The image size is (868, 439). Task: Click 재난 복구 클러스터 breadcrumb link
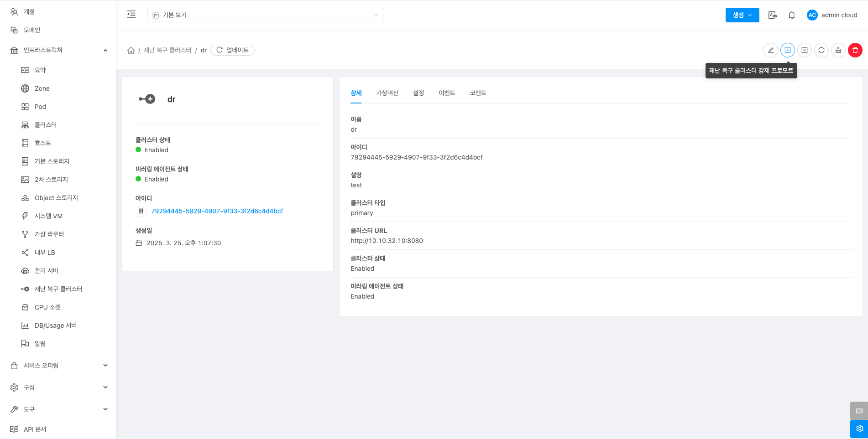point(167,50)
